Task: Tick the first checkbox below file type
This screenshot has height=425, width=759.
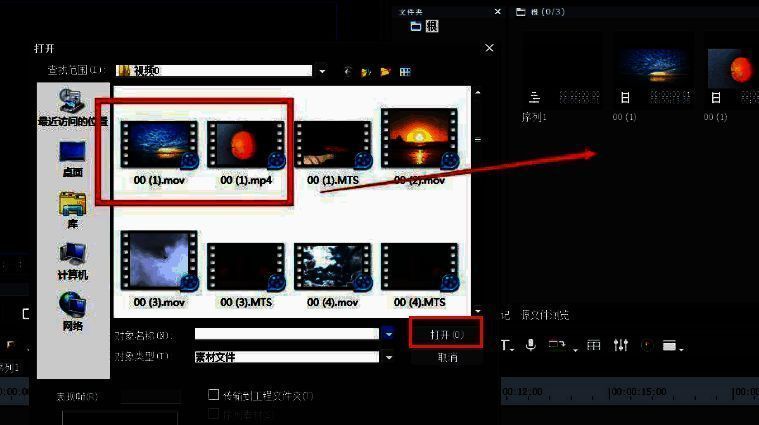Action: 213,395
